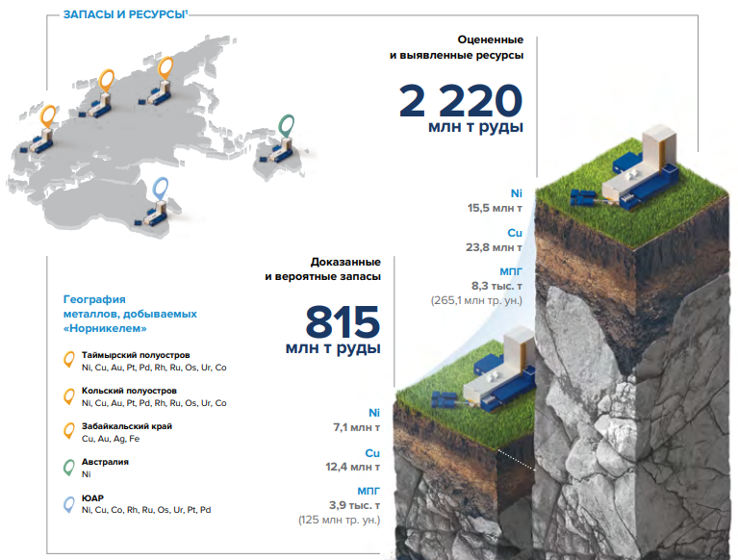This screenshot has width=738, height=560.
Task: Click the heading Оцененные и выявленные ресурсы
Action: pos(456,47)
